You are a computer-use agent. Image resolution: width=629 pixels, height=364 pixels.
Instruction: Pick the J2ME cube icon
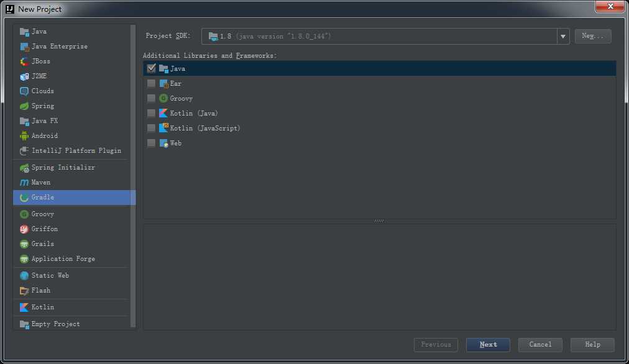coord(24,76)
